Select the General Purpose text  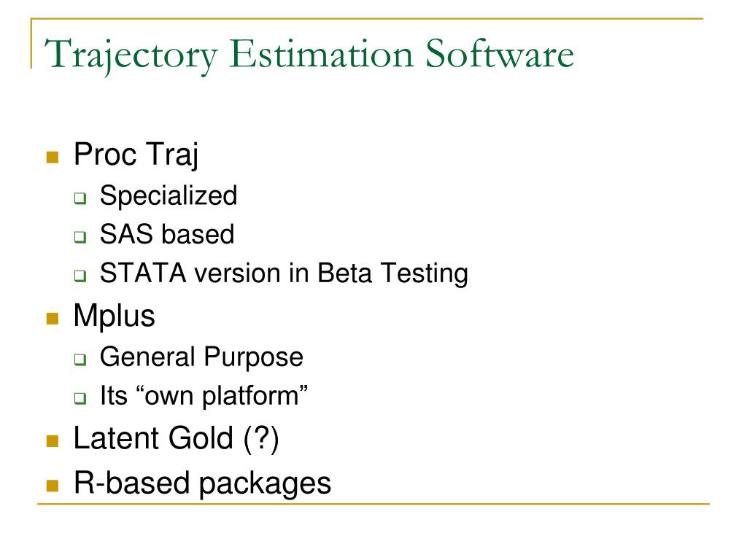click(x=201, y=357)
